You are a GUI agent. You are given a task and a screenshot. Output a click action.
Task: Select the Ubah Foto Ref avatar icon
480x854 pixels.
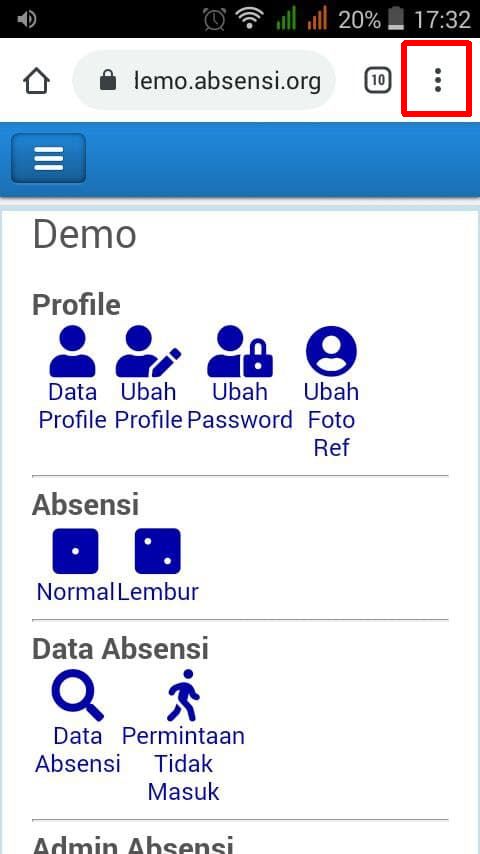point(331,351)
